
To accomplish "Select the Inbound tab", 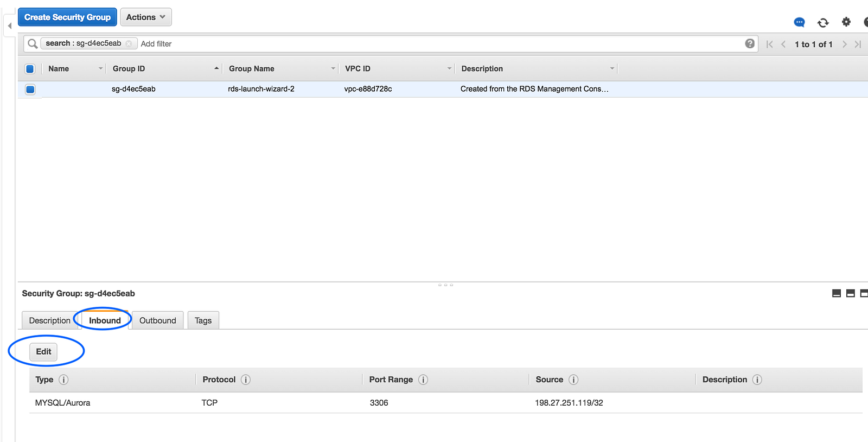I will 105,320.
